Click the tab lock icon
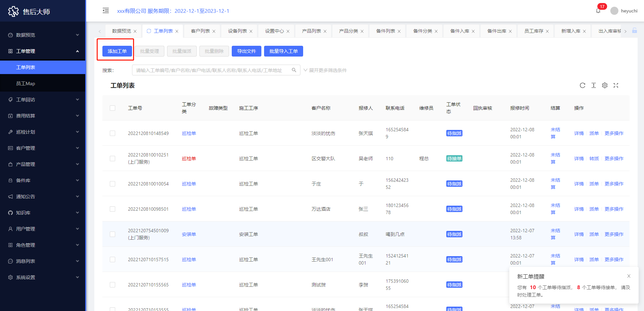The width and height of the screenshot is (644, 311). [x=635, y=31]
